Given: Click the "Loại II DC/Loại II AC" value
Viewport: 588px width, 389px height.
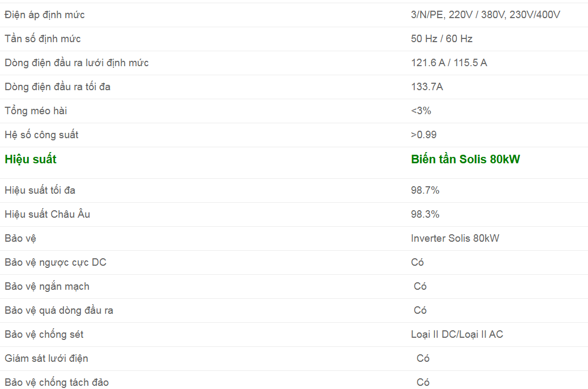Looking at the screenshot, I should (457, 335).
